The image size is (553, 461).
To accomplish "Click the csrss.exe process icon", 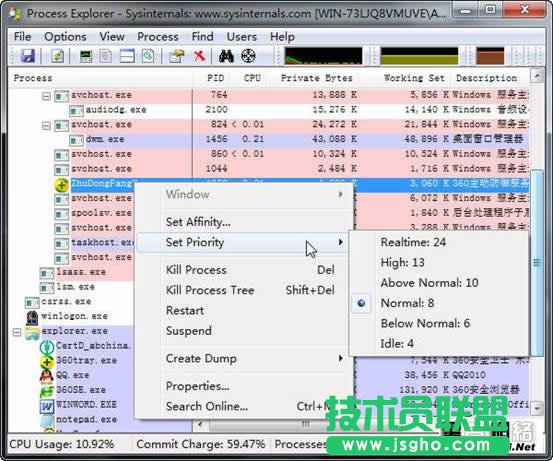I will [x=32, y=303].
